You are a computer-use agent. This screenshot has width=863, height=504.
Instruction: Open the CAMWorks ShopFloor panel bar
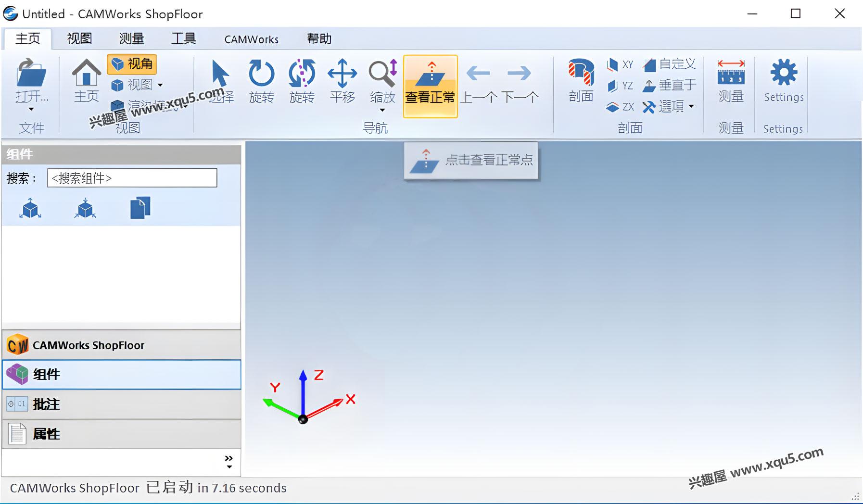[121, 345]
